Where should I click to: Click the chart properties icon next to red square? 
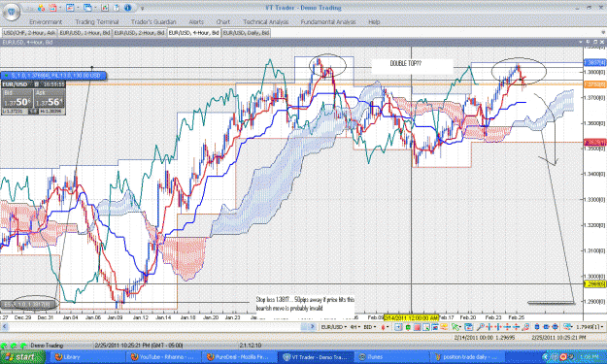point(425,327)
